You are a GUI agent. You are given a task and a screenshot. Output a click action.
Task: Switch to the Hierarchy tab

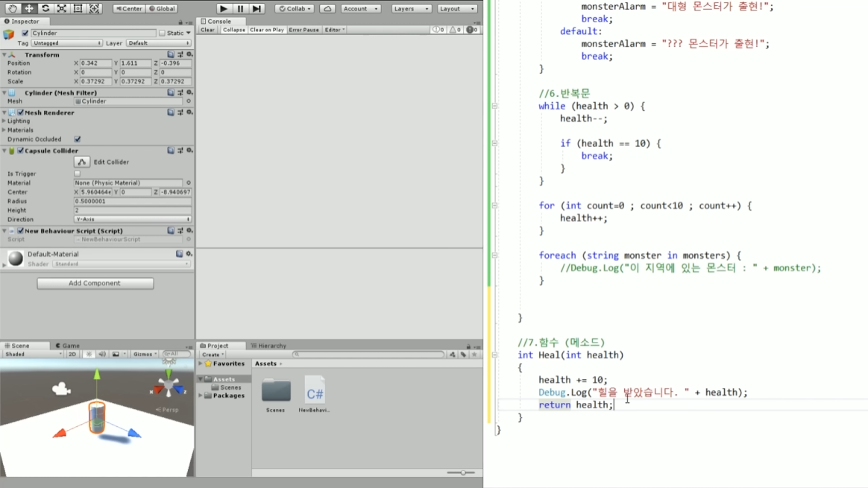click(x=268, y=345)
